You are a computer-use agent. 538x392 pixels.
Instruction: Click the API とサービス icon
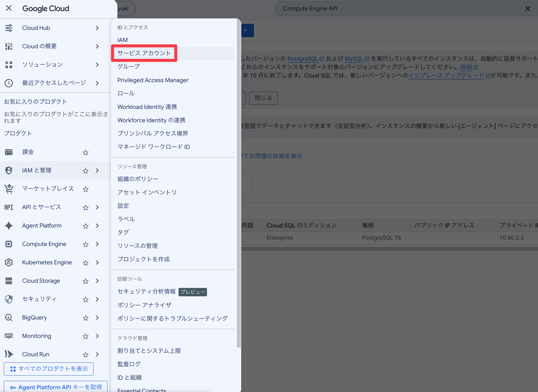tap(9, 207)
